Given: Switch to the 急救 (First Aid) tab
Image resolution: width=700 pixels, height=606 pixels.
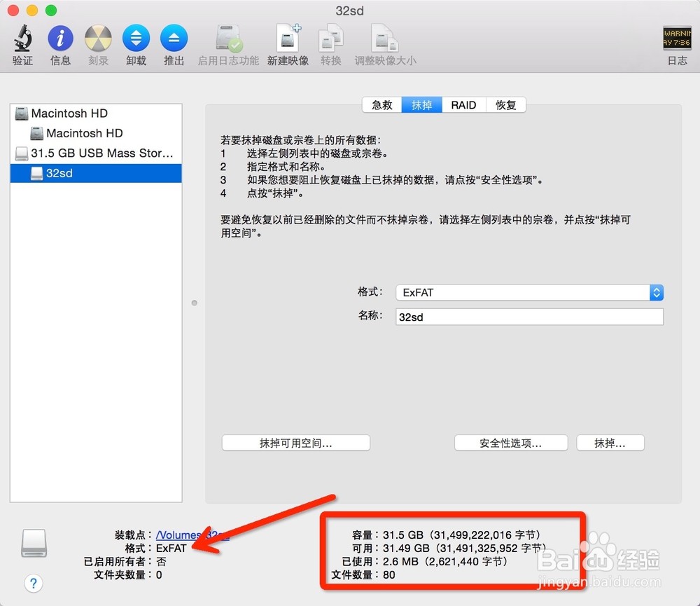Looking at the screenshot, I should (x=381, y=105).
